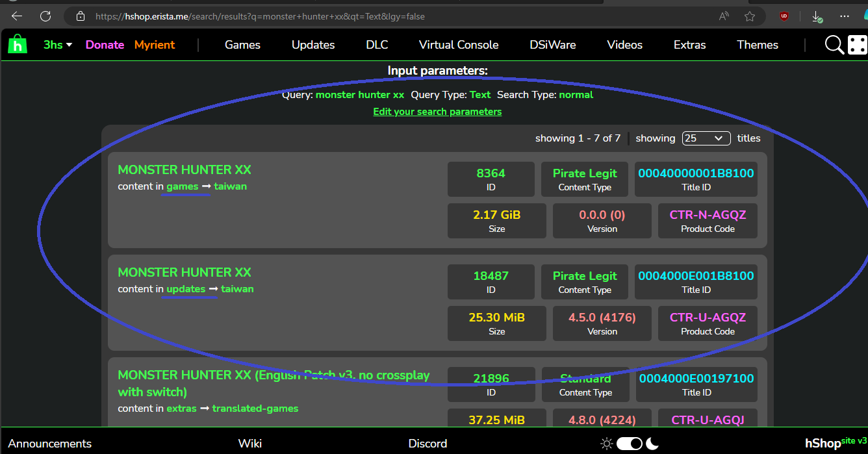868x454 pixels.
Task: Open the Themes category menu
Action: coord(758,45)
